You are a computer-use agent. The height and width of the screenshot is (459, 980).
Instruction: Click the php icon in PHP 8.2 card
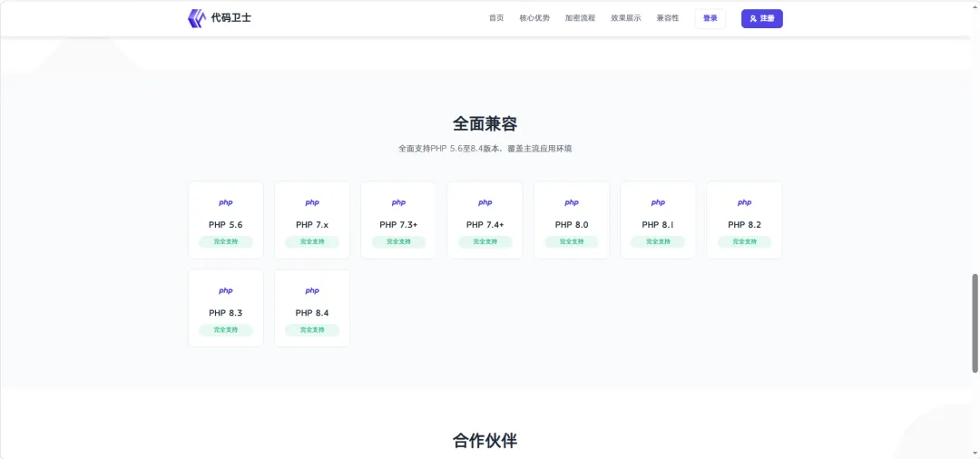(x=744, y=202)
